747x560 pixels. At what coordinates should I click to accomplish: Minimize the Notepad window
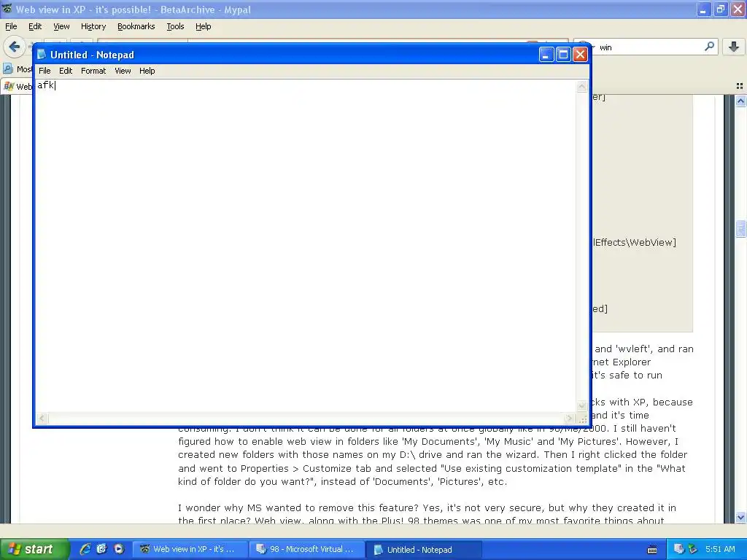coord(546,55)
